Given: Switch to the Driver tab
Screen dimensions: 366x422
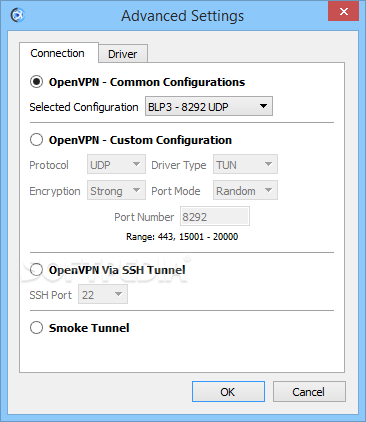Looking at the screenshot, I should point(123,54).
